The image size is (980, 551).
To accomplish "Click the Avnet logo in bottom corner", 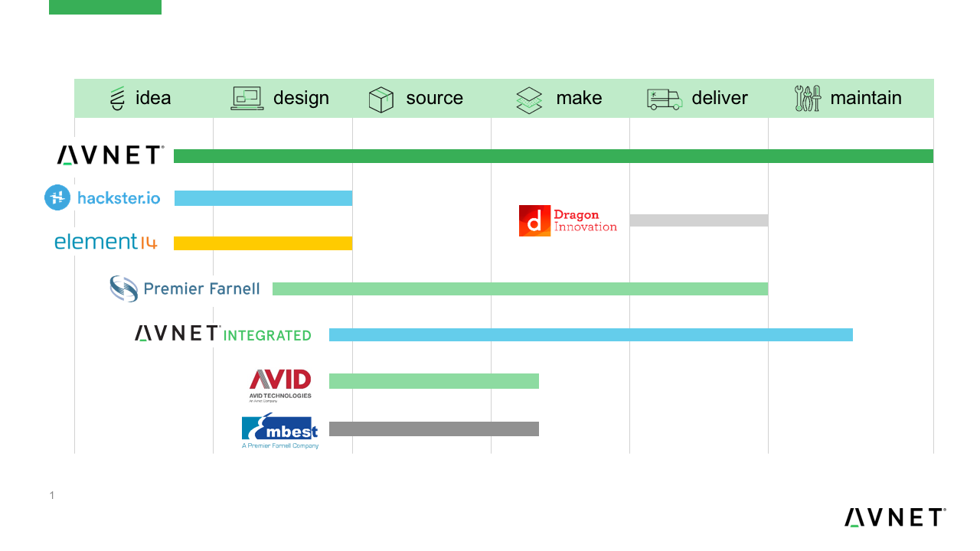I will pos(895,517).
